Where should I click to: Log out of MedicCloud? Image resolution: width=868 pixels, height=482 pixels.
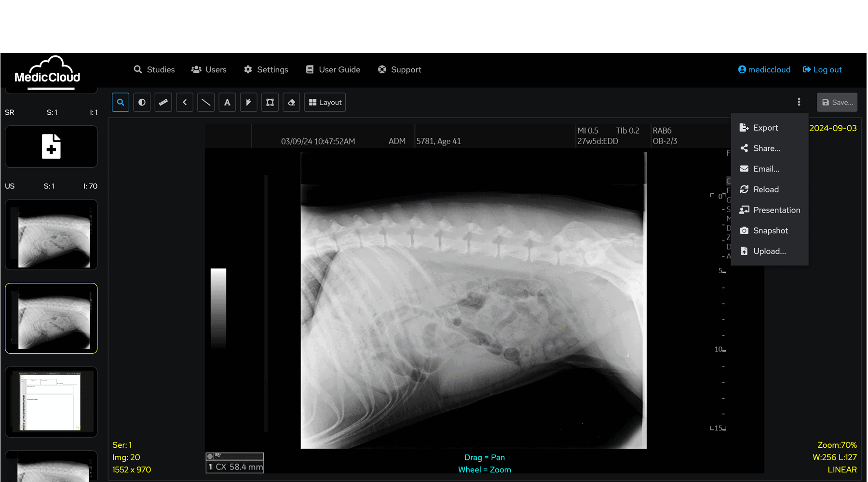click(823, 69)
